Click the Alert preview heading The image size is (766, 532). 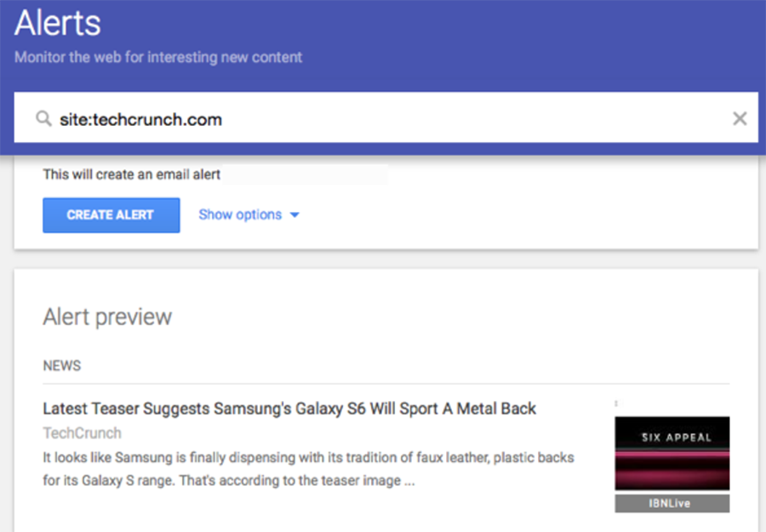point(107,317)
